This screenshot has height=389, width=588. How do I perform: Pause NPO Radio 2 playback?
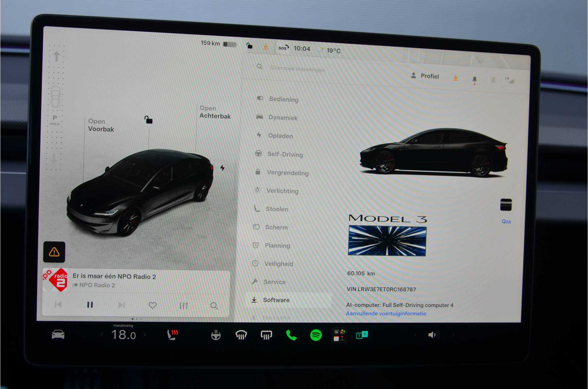point(90,305)
